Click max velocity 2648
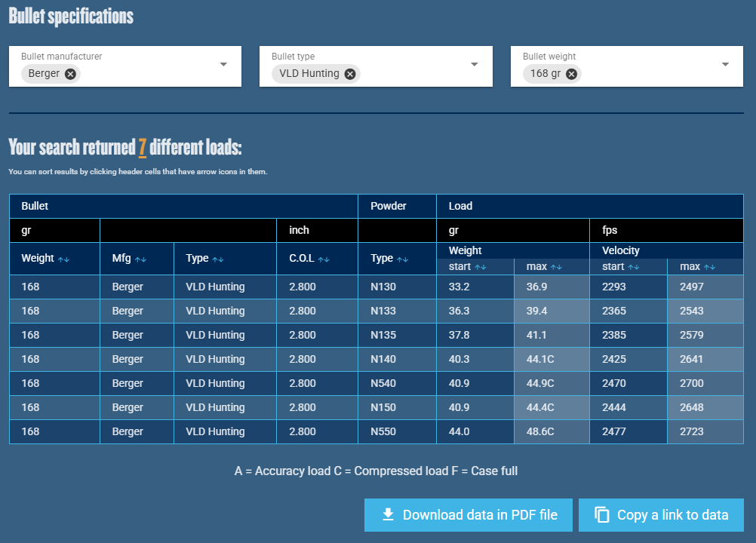The width and height of the screenshot is (756, 543). [691, 407]
